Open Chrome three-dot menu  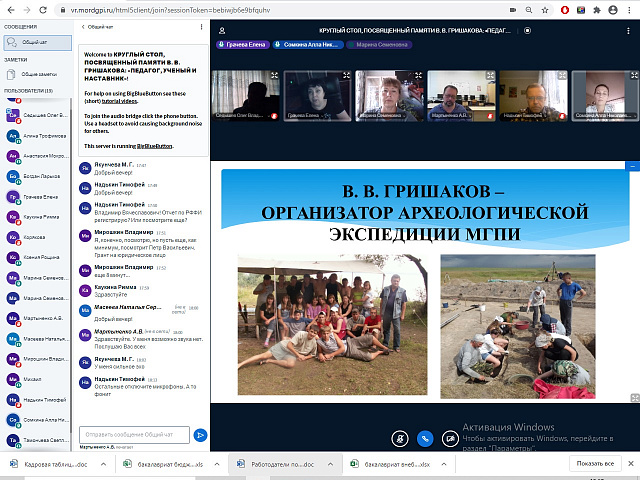click(629, 10)
